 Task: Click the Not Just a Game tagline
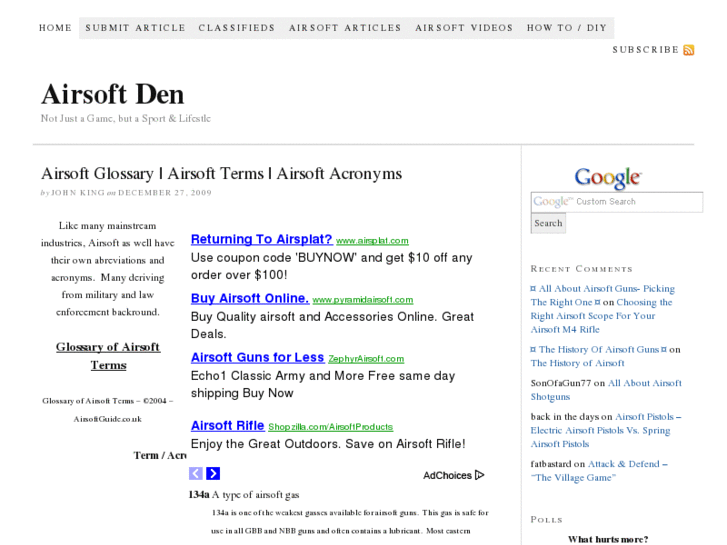pyautogui.click(x=126, y=119)
